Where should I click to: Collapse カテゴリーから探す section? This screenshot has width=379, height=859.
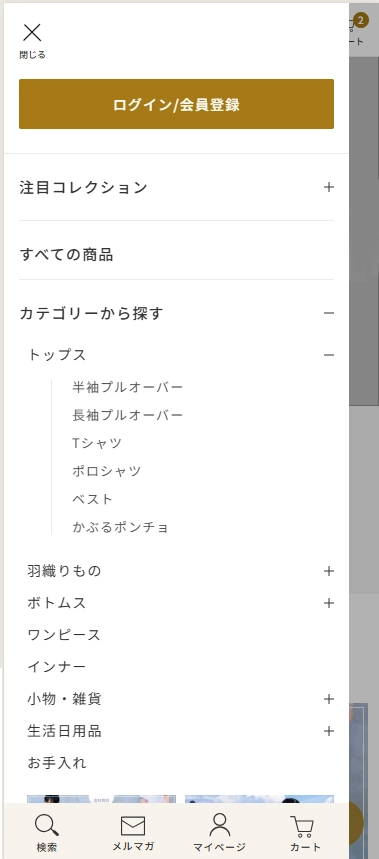pyautogui.click(x=329, y=313)
